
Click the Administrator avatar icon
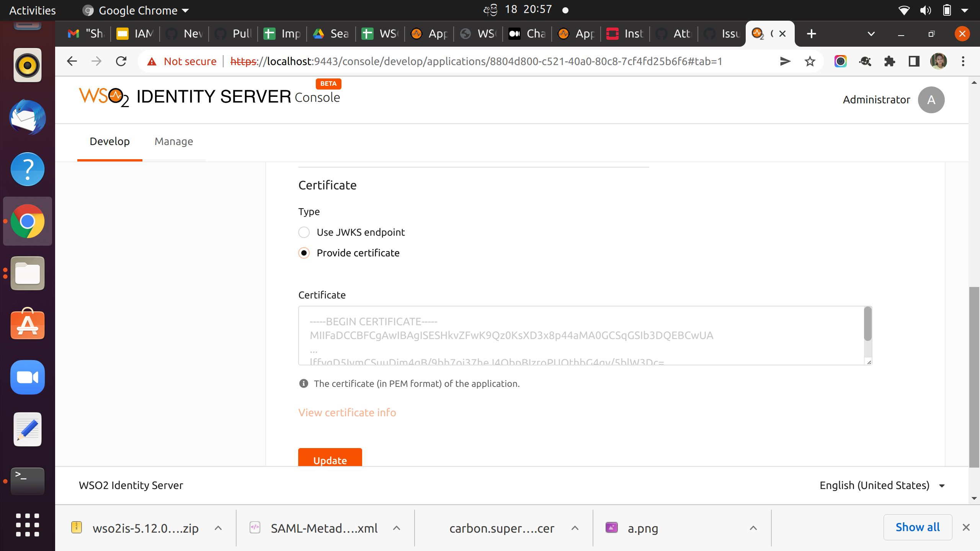tap(931, 100)
